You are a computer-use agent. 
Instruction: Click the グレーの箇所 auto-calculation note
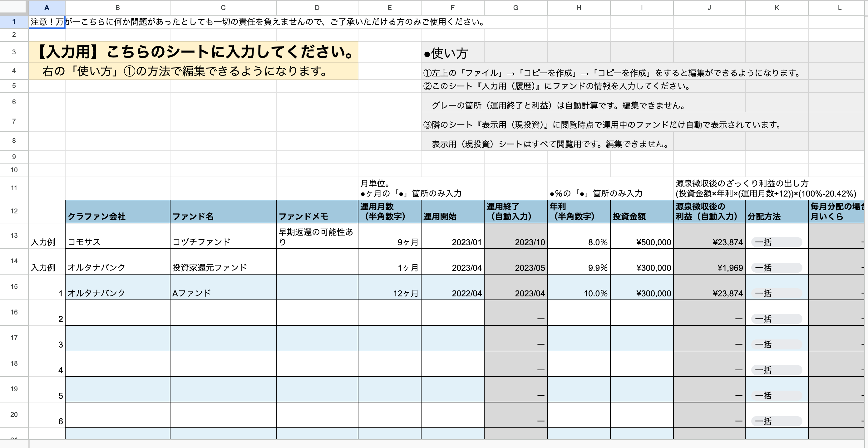coord(559,105)
